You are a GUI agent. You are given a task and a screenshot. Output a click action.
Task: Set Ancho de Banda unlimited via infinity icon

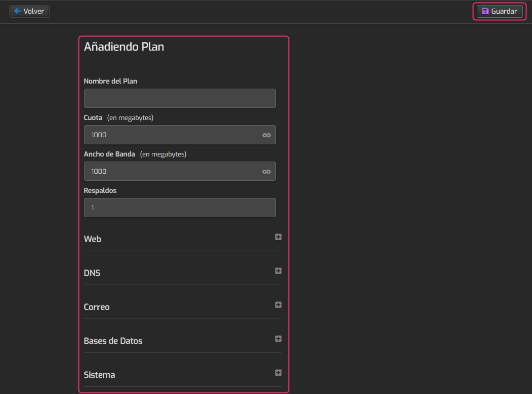click(266, 172)
